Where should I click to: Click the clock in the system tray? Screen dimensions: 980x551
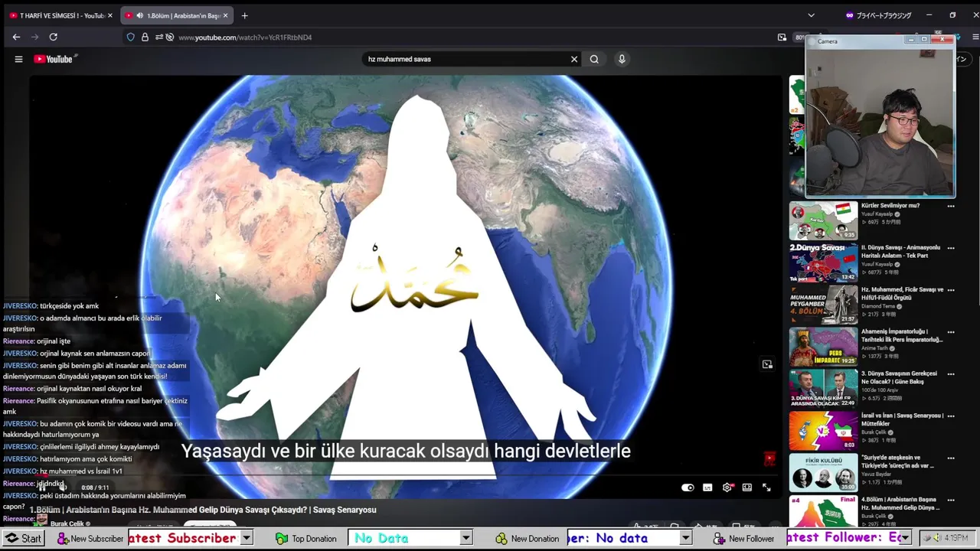click(x=956, y=538)
